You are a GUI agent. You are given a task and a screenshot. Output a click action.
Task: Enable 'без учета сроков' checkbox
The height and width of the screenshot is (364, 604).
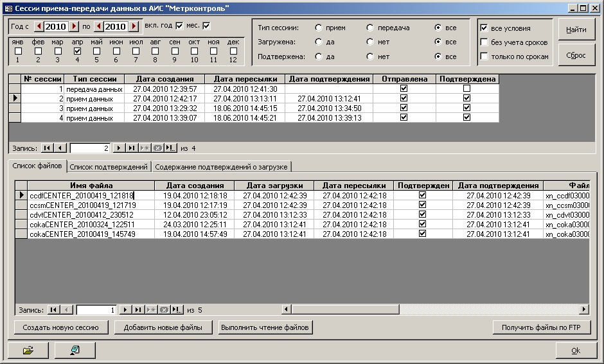484,42
